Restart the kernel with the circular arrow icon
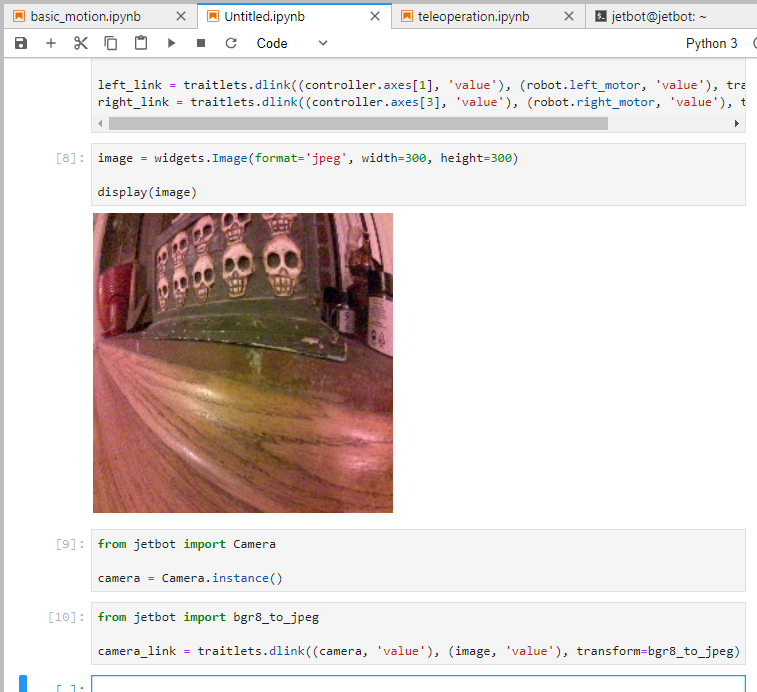The height and width of the screenshot is (692, 757). [231, 43]
